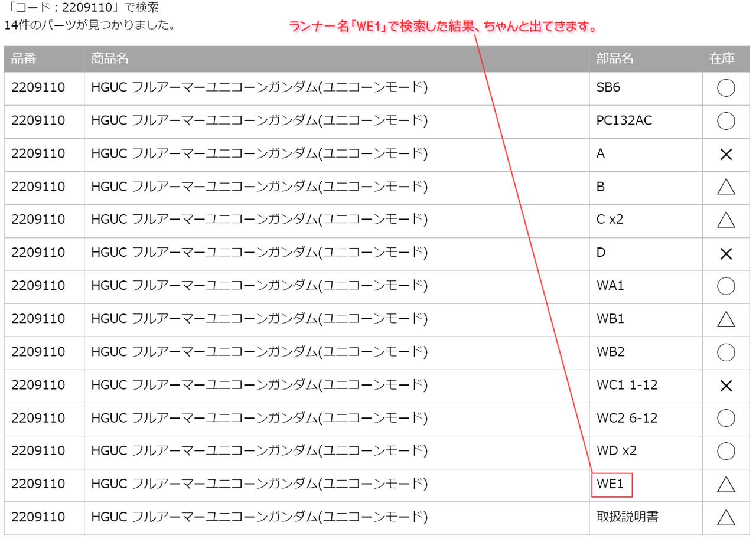This screenshot has width=756, height=539.
Task: Click the 14件のパーツが見つかりました result count text
Action: coord(90,25)
